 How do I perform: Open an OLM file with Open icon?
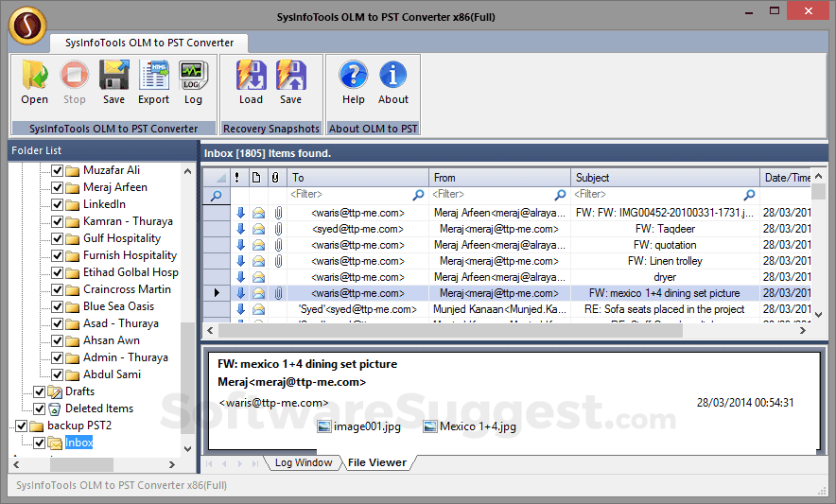[x=35, y=75]
